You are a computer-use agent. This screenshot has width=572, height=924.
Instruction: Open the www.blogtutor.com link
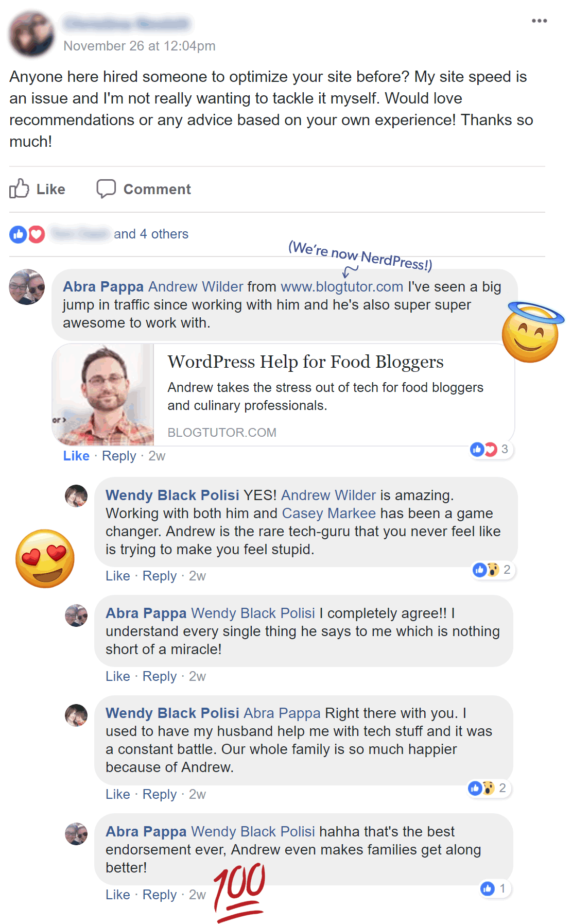coord(342,286)
